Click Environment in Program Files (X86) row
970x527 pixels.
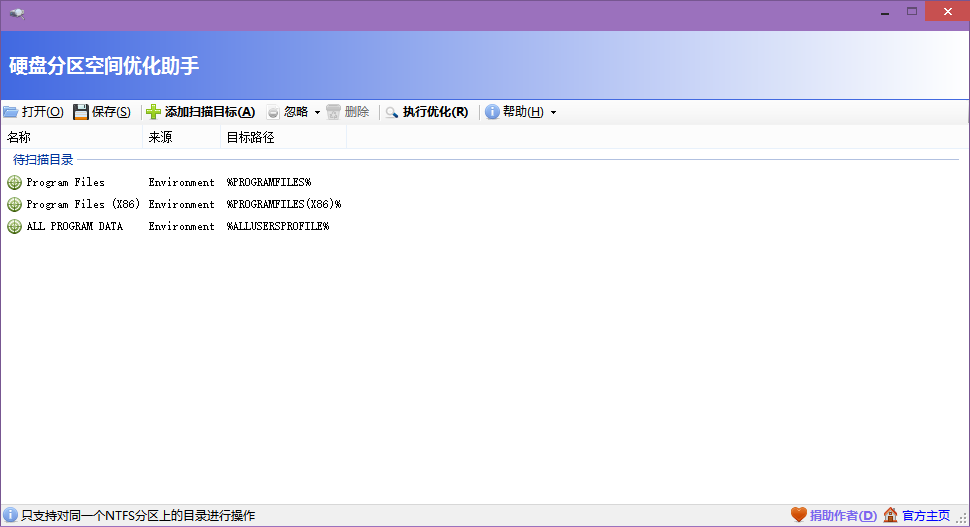click(181, 204)
